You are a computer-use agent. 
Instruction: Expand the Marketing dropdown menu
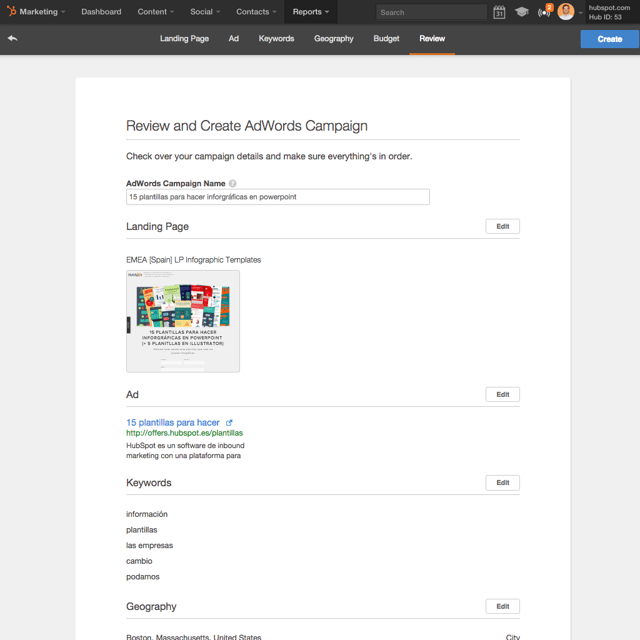tap(42, 12)
